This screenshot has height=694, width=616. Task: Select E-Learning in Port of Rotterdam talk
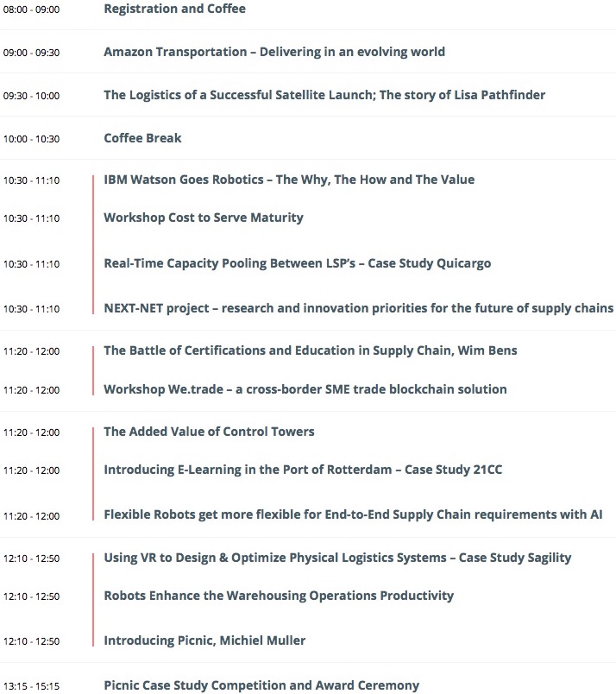[303, 470]
